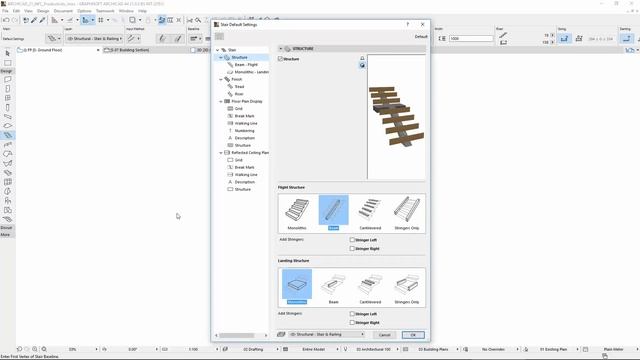This screenshot has width=640, height=360.
Task: Click the 3D preview mode icon beside the preview
Action: pos(362,65)
